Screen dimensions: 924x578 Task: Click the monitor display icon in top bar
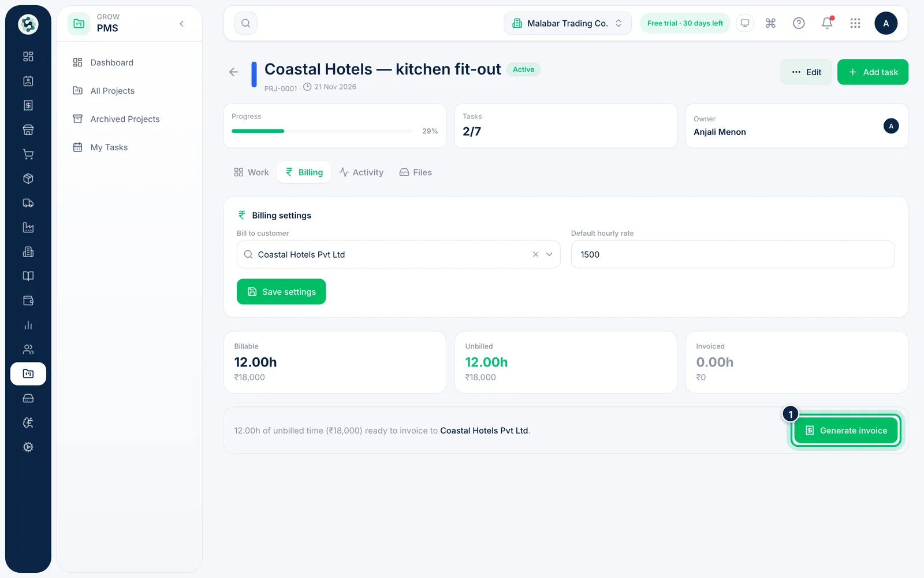745,23
